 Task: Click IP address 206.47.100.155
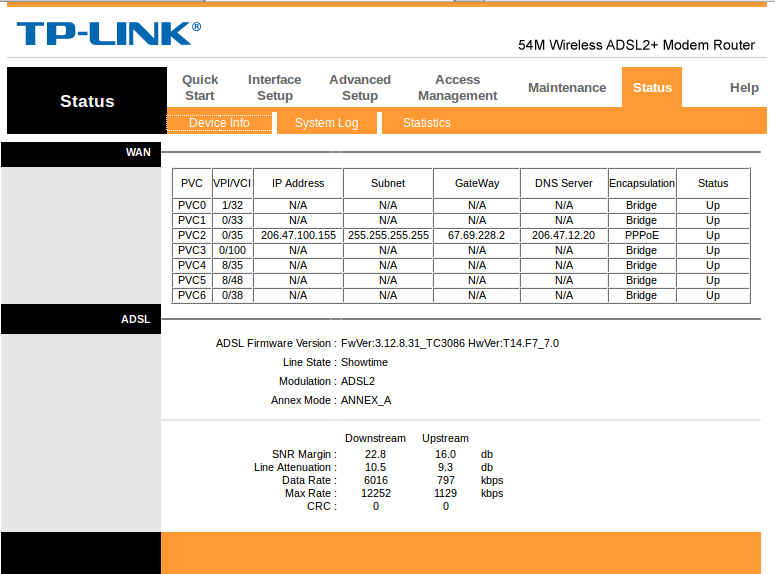[298, 235]
